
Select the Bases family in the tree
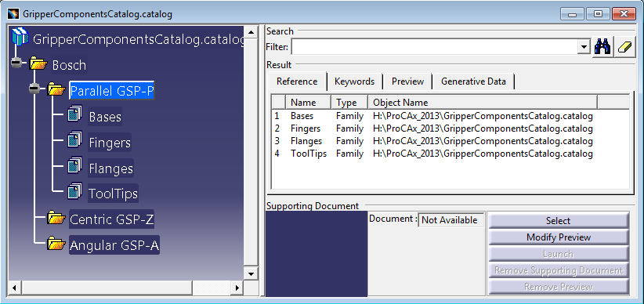pos(105,117)
